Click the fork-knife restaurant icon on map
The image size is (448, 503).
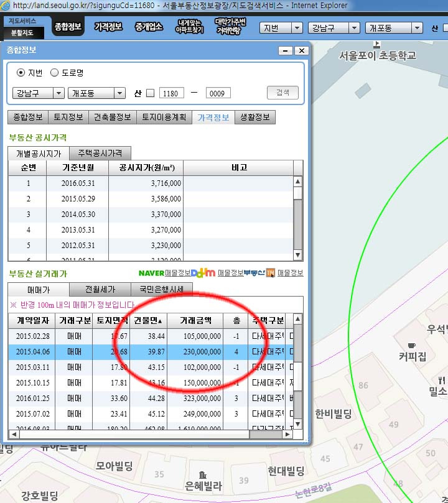click(442, 381)
